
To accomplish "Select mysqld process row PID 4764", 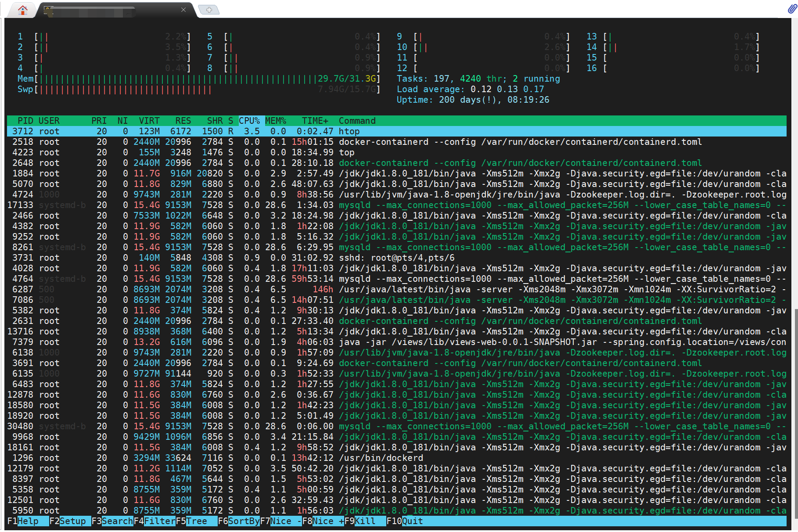I will (397, 279).
